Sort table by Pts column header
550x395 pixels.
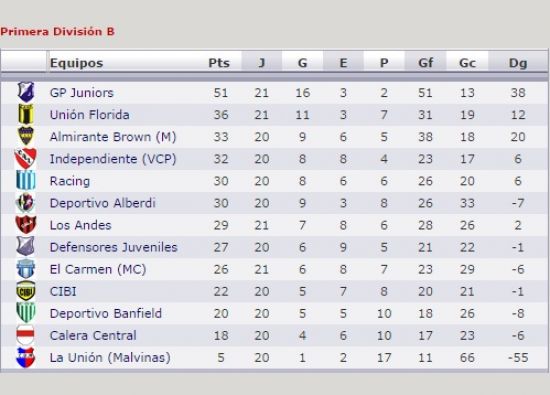[219, 63]
